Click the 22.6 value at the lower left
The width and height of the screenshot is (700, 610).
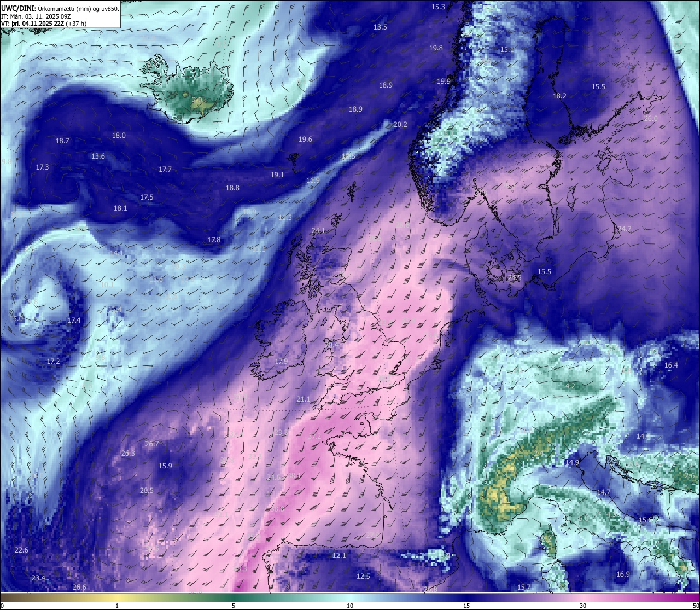point(21,550)
